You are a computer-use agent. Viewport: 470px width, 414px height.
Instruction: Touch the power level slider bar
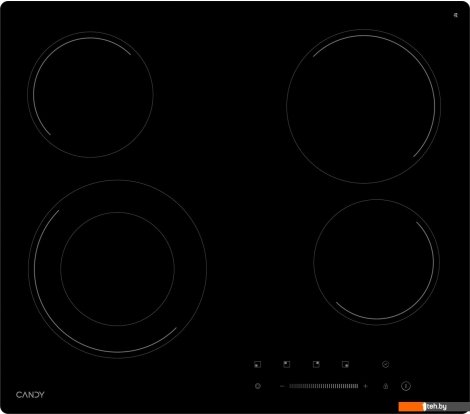[x=324, y=386]
